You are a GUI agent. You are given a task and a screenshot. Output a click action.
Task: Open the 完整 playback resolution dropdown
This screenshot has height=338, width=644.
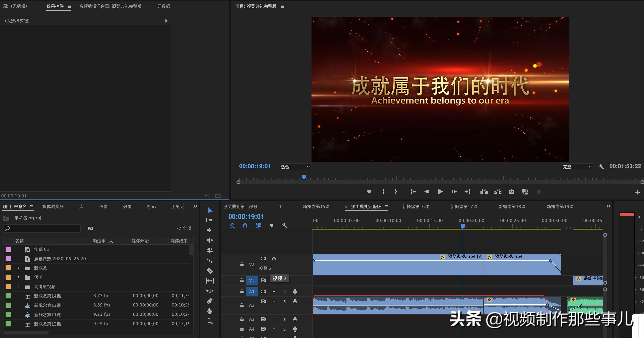pos(577,166)
